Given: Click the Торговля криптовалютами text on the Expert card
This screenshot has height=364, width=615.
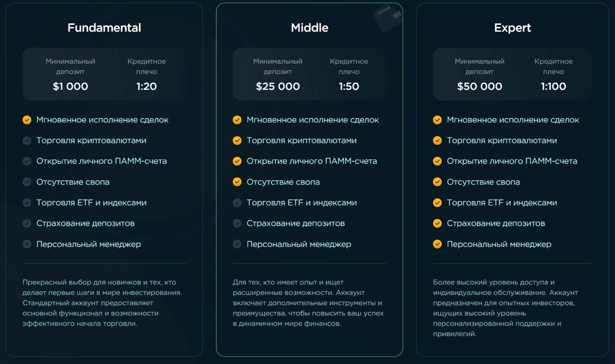Looking at the screenshot, I should 502,141.
